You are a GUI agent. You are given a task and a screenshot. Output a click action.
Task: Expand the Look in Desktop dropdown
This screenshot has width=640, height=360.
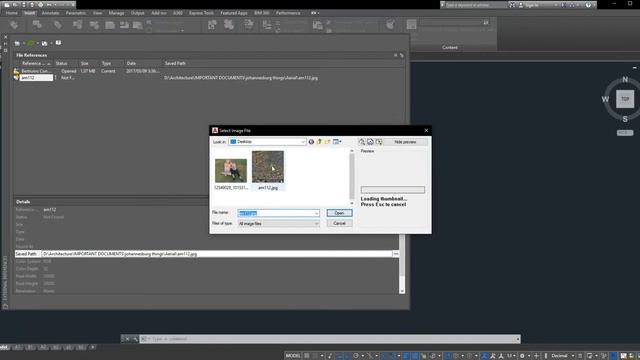[303, 142]
